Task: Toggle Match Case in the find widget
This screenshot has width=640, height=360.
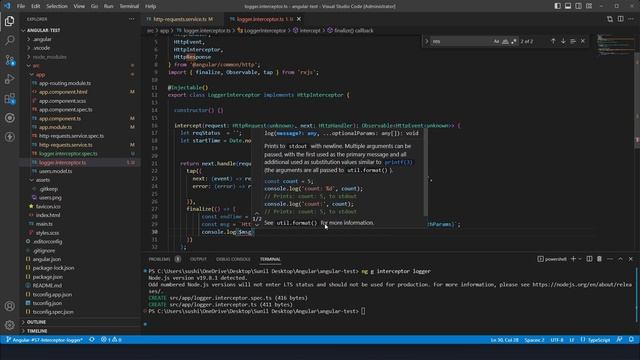Action: coord(496,41)
